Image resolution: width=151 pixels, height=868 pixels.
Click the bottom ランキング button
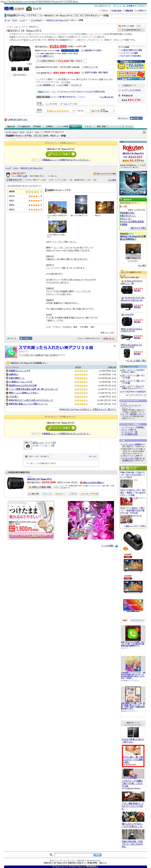tap(89, 494)
